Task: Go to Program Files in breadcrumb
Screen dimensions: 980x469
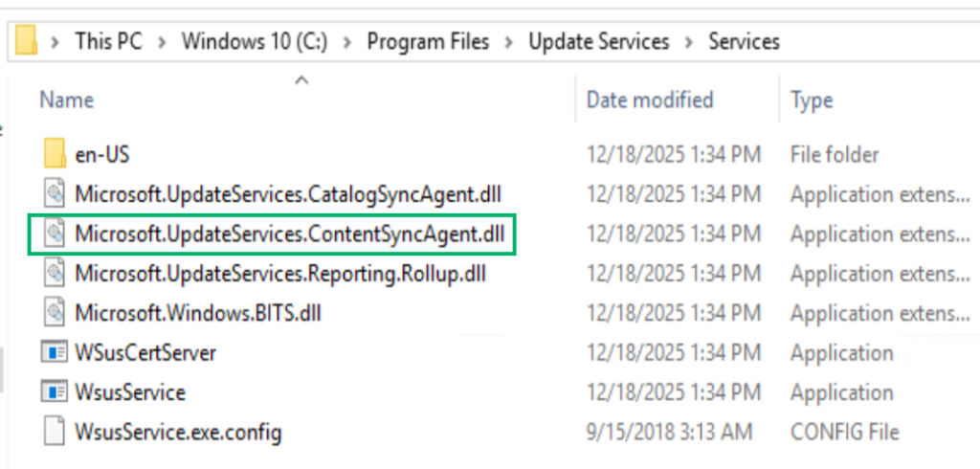Action: pyautogui.click(x=428, y=41)
